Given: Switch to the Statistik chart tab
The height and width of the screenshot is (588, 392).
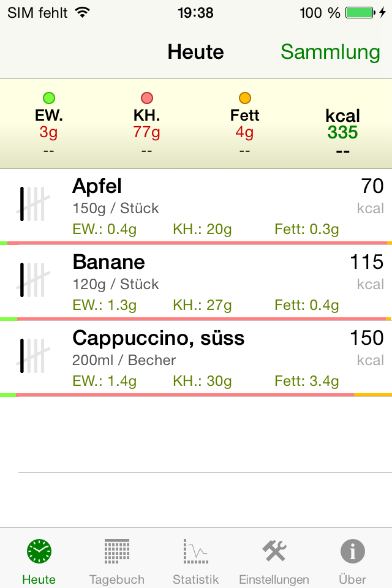Looking at the screenshot, I should (195, 562).
